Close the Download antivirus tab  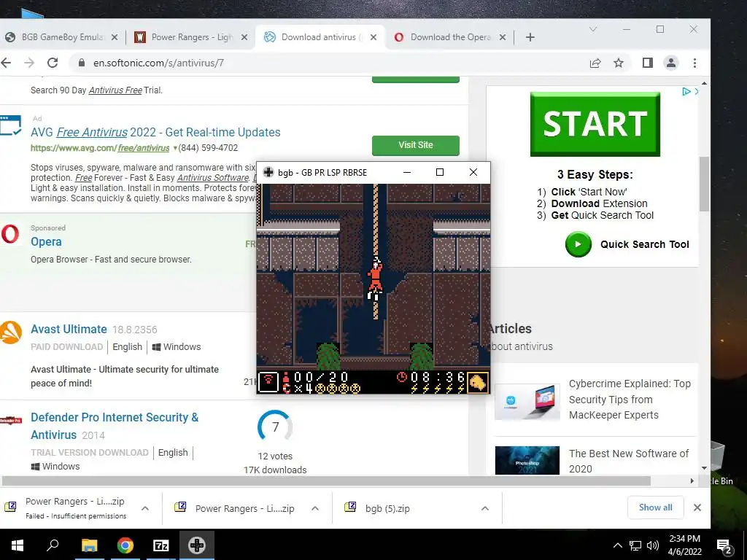(373, 37)
